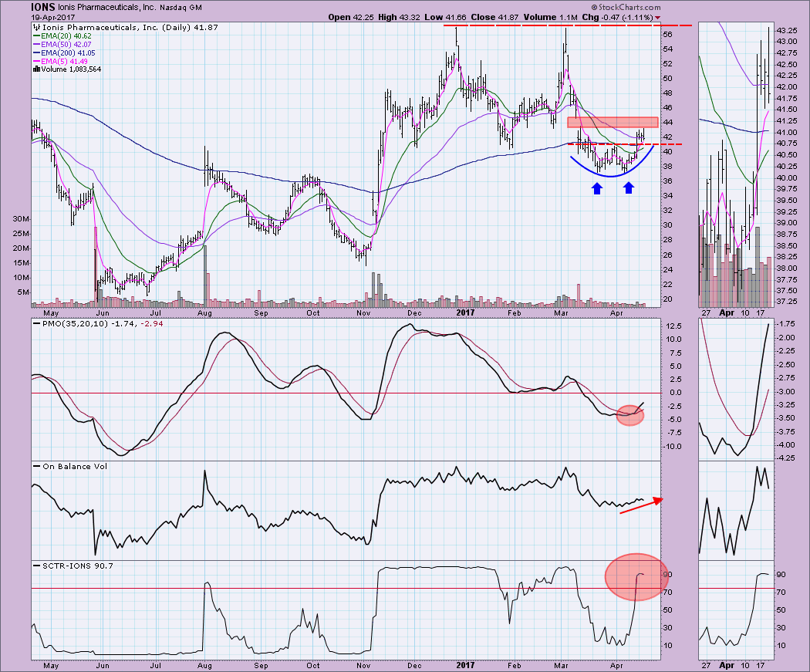The image size is (810, 672).
Task: Click the 'Nov' label on the bottom date axis
Action: pyautogui.click(x=363, y=665)
